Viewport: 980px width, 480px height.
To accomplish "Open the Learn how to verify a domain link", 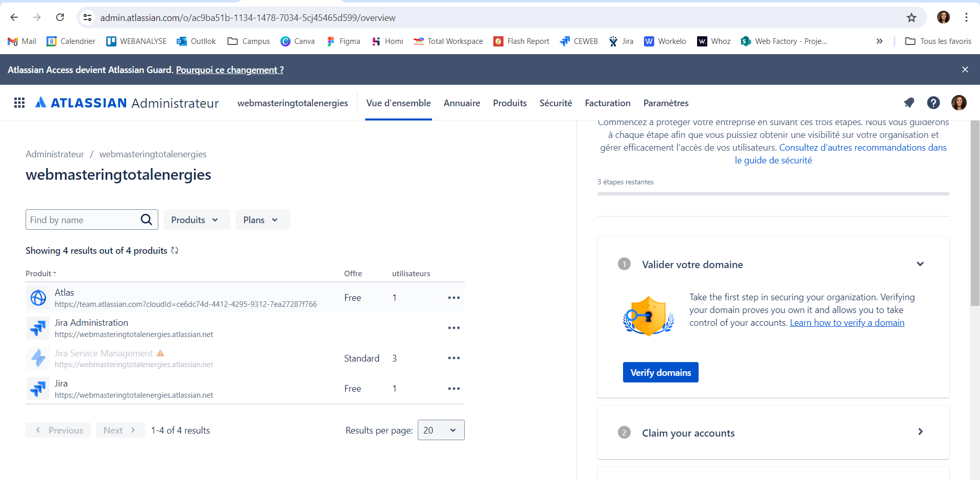I will 847,322.
